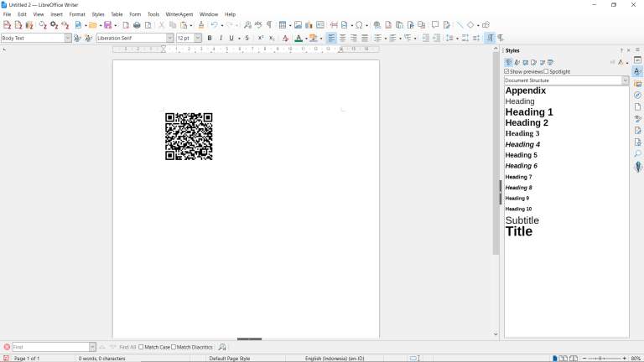Screen dimensions: 644x362
Task: Select left-to-right text direction
Action: (x=490, y=38)
